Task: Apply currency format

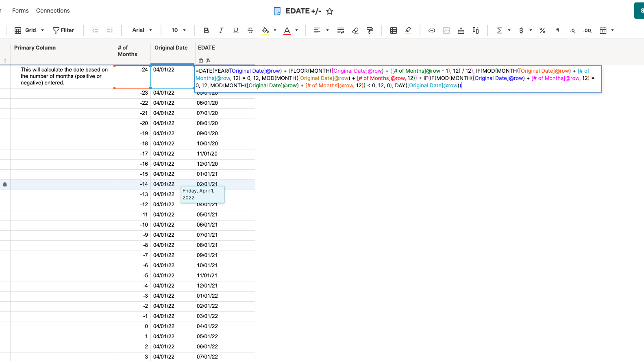Action: 521,30
